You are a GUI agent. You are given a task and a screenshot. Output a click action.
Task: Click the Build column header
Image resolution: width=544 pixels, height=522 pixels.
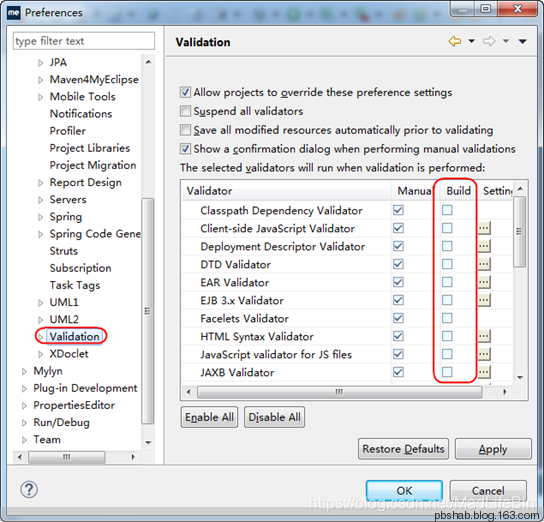click(458, 191)
